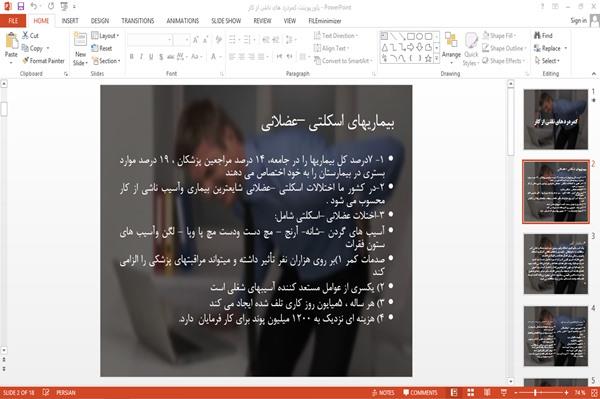Switch to the ANIMATIONS tab
Image resolution: width=600 pixels, height=399 pixels.
183,21
